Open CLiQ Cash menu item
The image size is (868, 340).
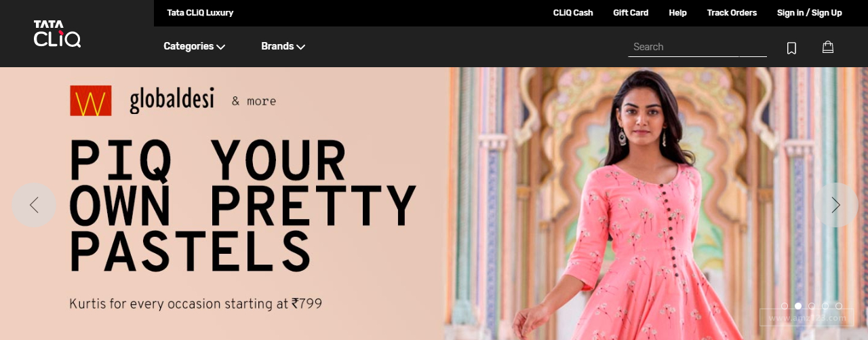click(573, 13)
